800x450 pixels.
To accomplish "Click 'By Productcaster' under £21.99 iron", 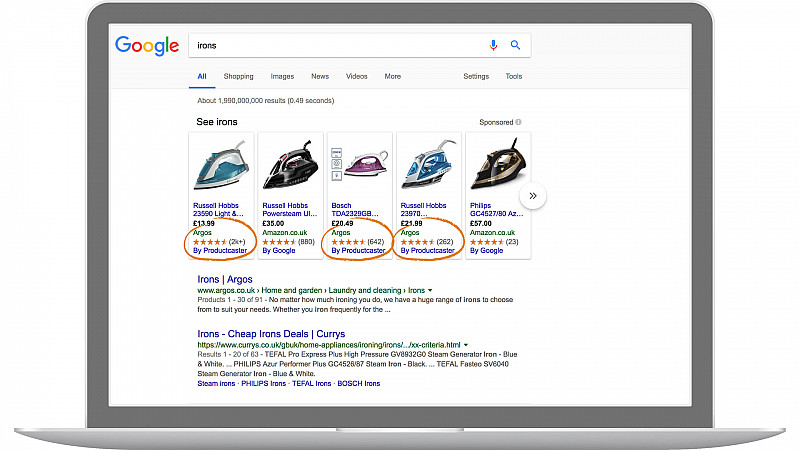I will click(x=428, y=251).
